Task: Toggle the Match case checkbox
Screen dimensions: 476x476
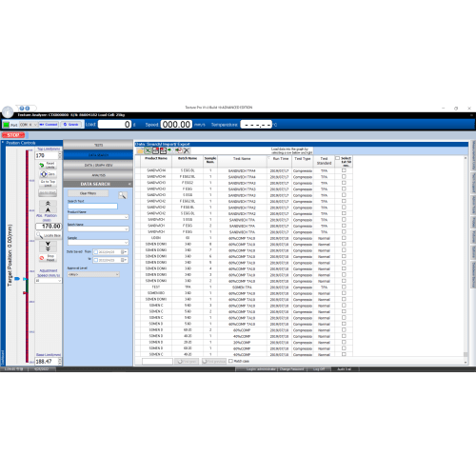Action: point(230,361)
